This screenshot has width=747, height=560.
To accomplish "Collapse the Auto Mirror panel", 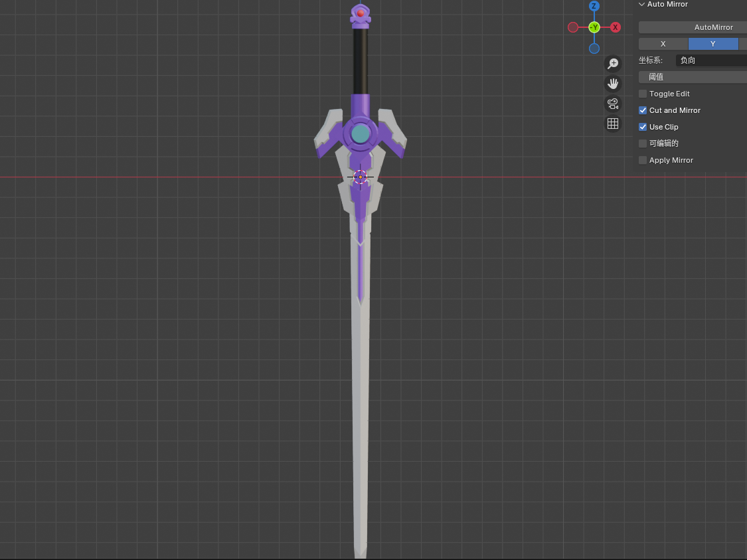I will point(641,4).
